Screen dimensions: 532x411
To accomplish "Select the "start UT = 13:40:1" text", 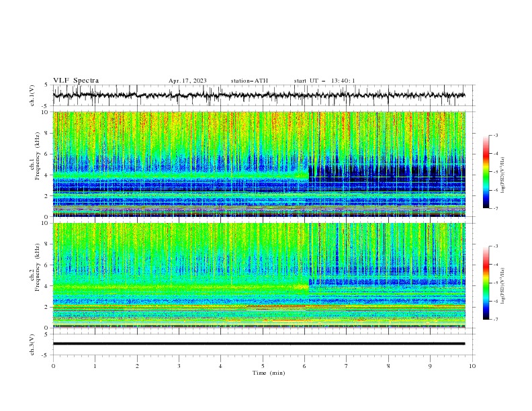I will pos(324,81).
